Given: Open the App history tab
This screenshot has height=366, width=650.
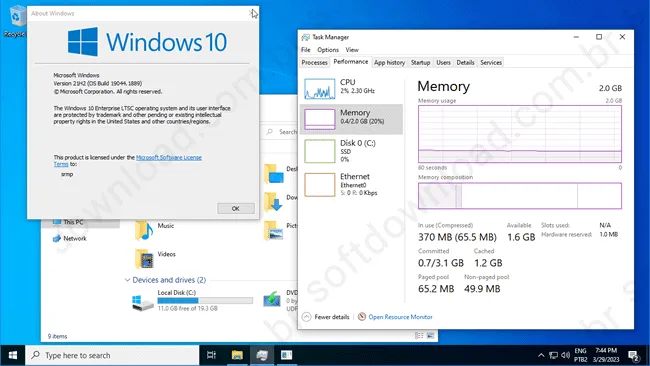Looking at the screenshot, I should 389,62.
